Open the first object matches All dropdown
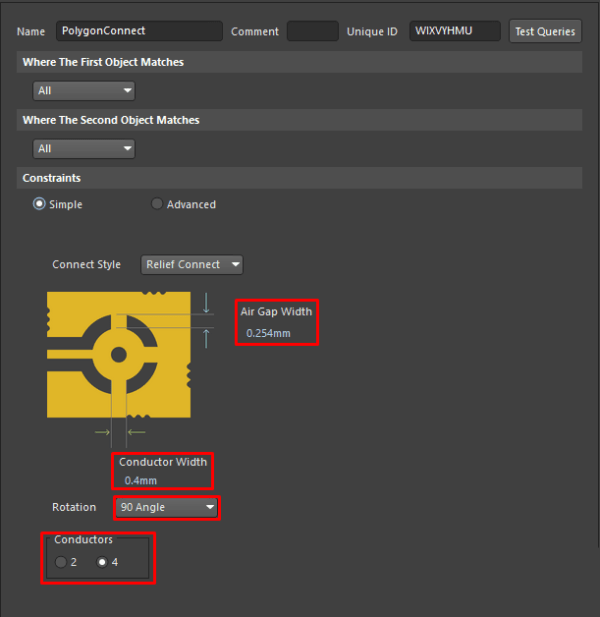 pos(84,91)
